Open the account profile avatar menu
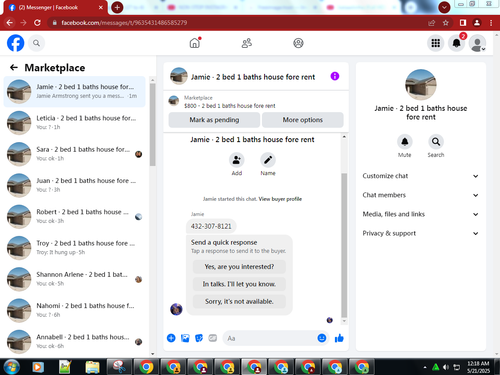The height and width of the screenshot is (375, 500). pyautogui.click(x=477, y=43)
